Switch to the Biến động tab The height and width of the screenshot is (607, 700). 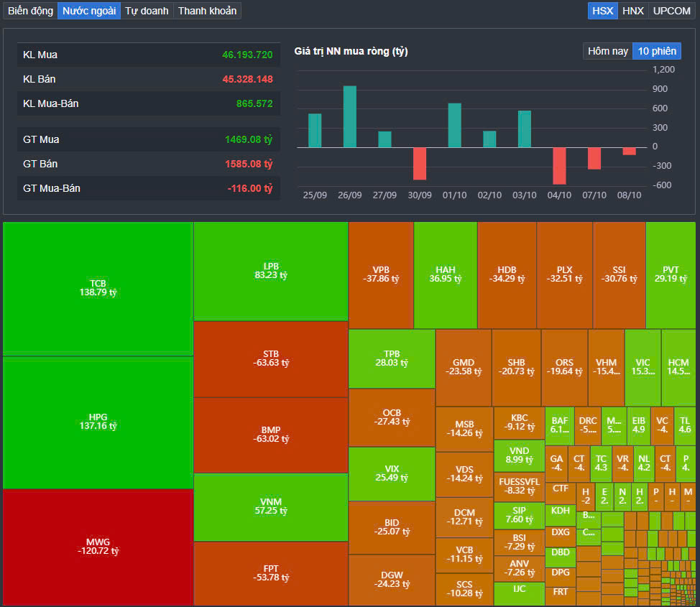pos(30,11)
